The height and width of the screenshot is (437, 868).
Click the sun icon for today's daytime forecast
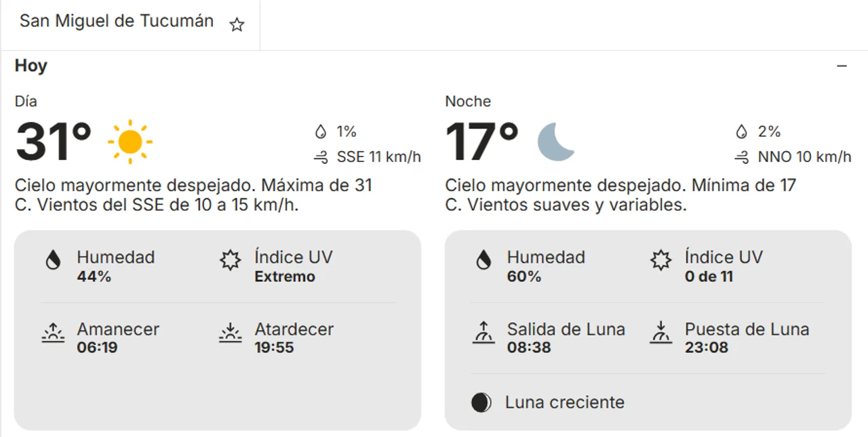click(129, 142)
